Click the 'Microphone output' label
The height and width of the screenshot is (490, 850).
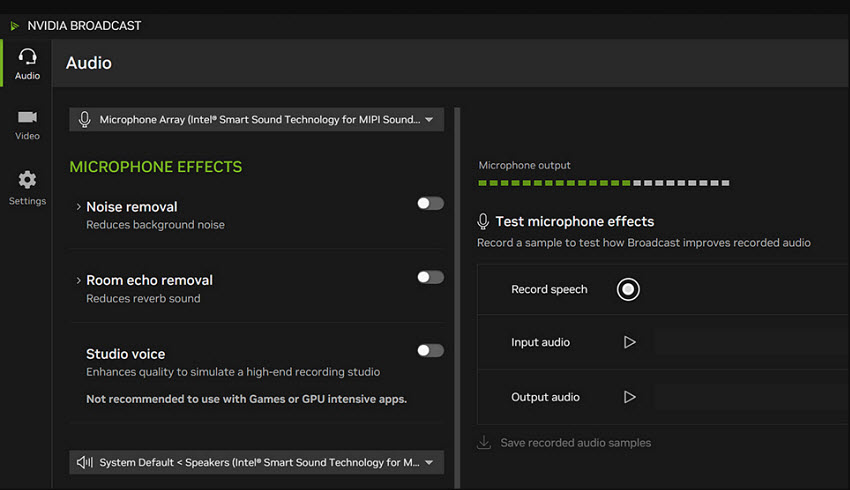pos(524,165)
